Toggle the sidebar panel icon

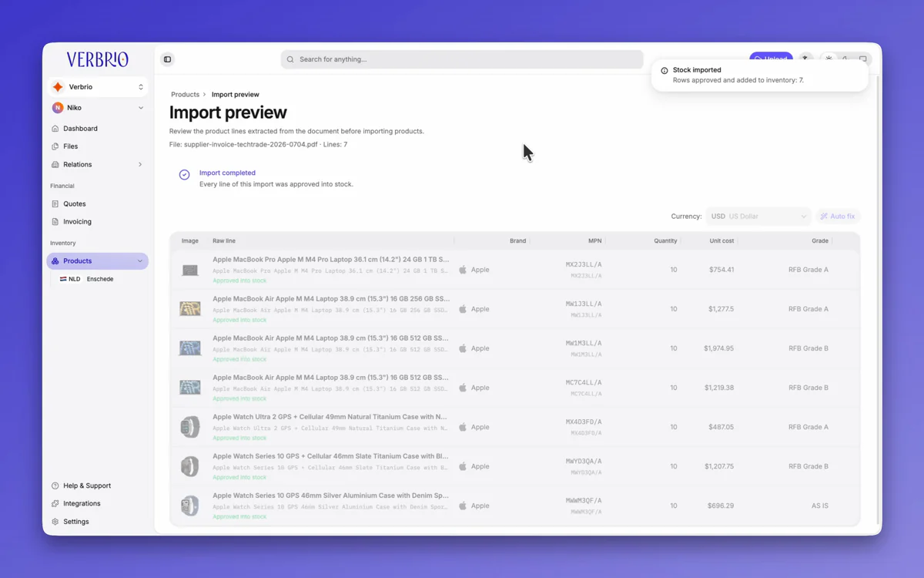tap(167, 59)
